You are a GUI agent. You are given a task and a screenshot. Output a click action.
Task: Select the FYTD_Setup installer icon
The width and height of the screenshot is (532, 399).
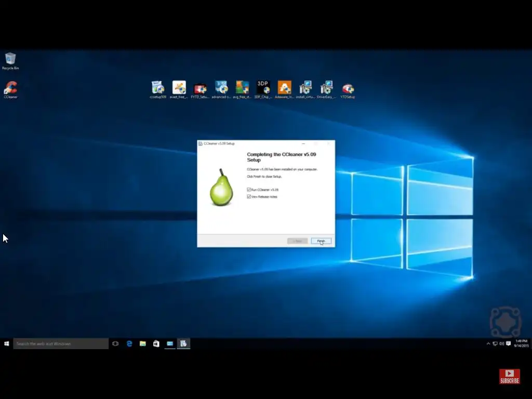[200, 89]
